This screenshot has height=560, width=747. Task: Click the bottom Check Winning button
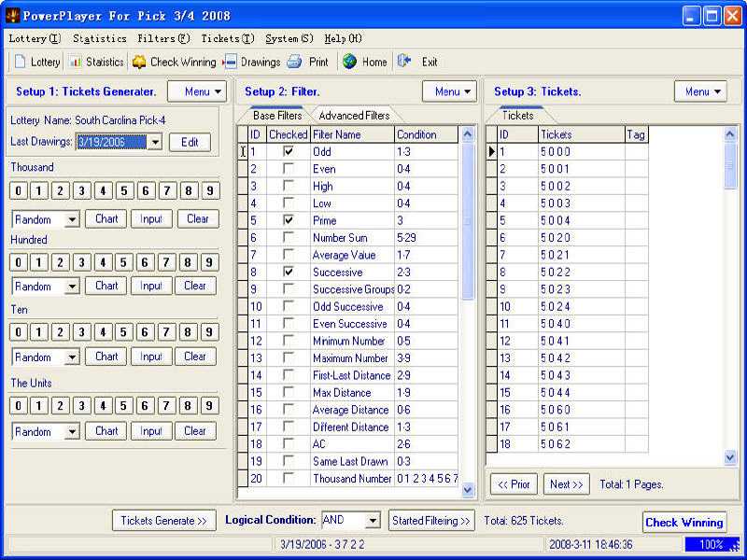click(x=684, y=523)
